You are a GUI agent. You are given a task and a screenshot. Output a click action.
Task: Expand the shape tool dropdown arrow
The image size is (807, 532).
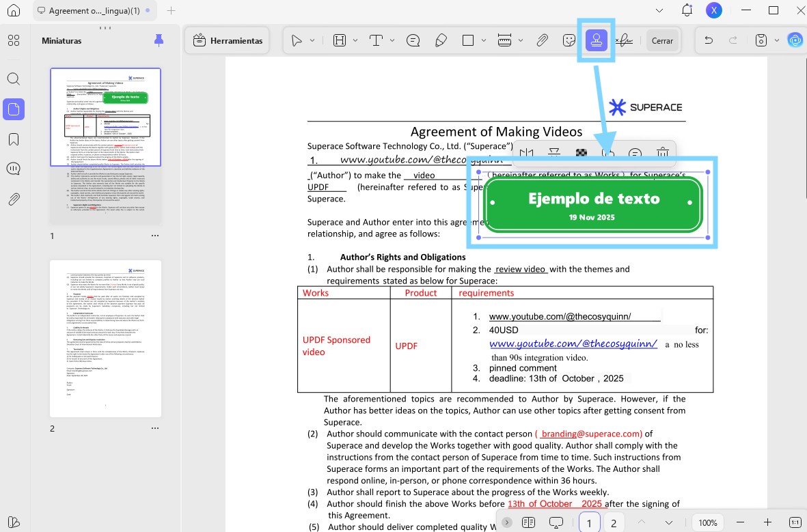(484, 41)
